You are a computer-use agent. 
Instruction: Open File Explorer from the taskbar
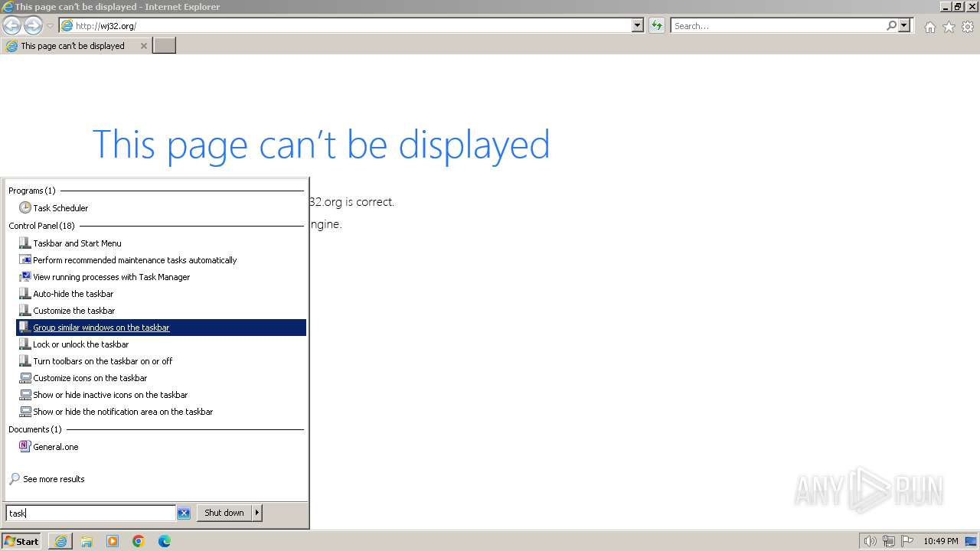[x=87, y=541]
